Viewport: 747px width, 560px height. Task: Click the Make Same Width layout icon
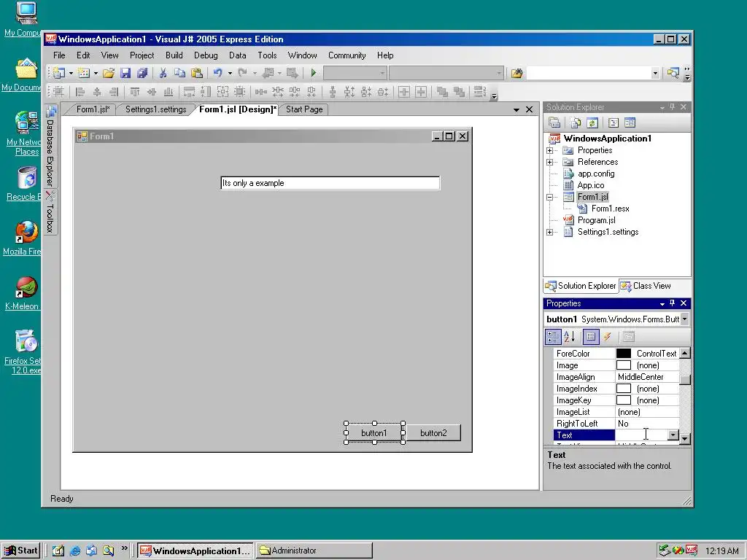tap(189, 91)
